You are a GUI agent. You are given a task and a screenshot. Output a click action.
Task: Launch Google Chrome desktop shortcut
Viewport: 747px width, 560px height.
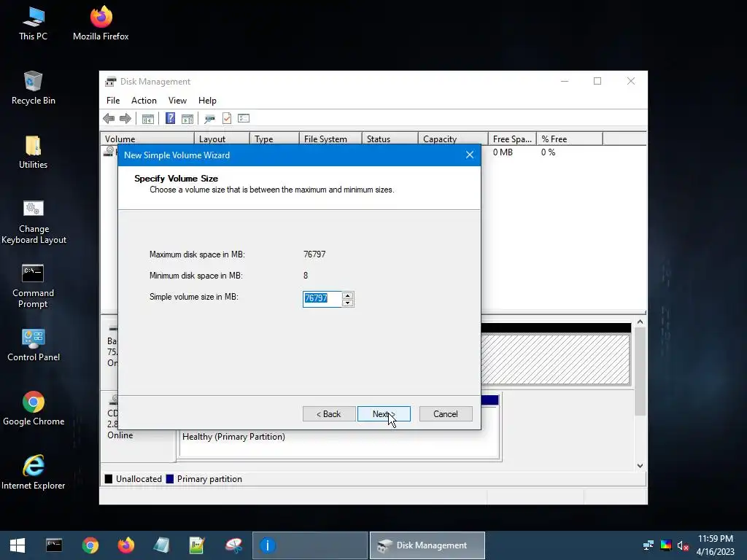34,409
